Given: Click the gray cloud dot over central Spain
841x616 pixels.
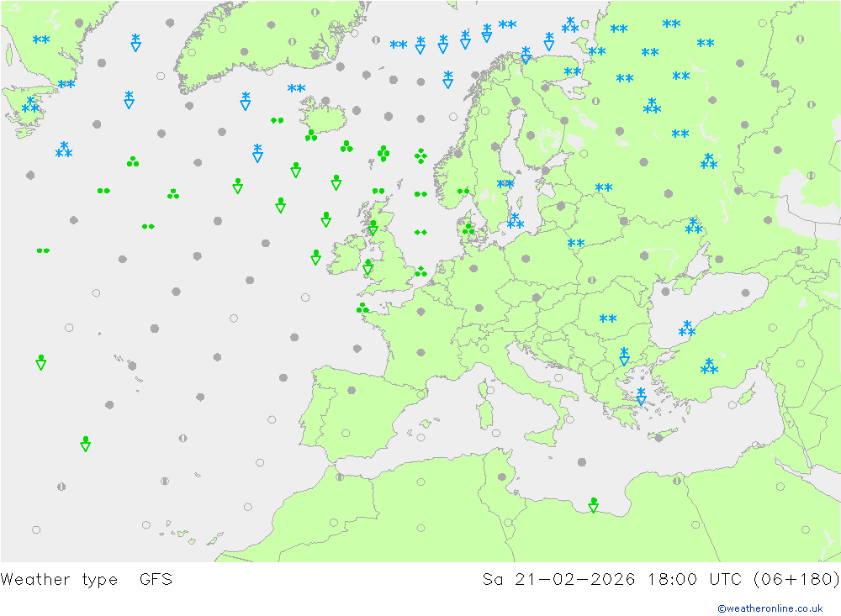Looking at the screenshot, I should pos(352,390).
